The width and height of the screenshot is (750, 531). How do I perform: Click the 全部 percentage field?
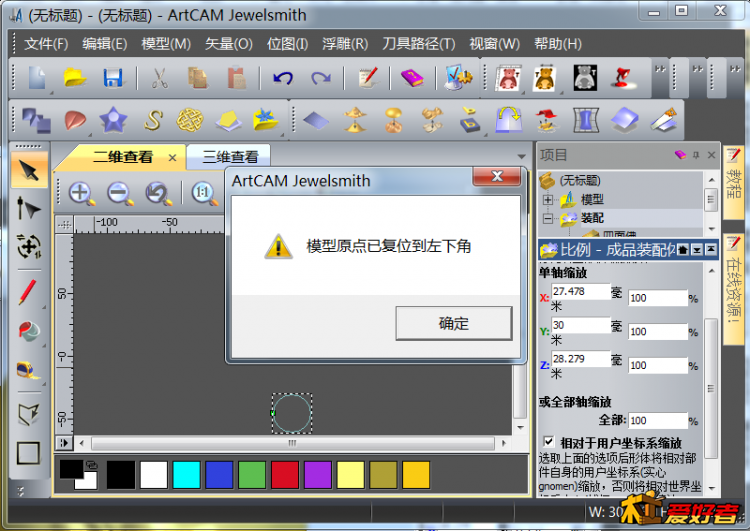point(658,420)
